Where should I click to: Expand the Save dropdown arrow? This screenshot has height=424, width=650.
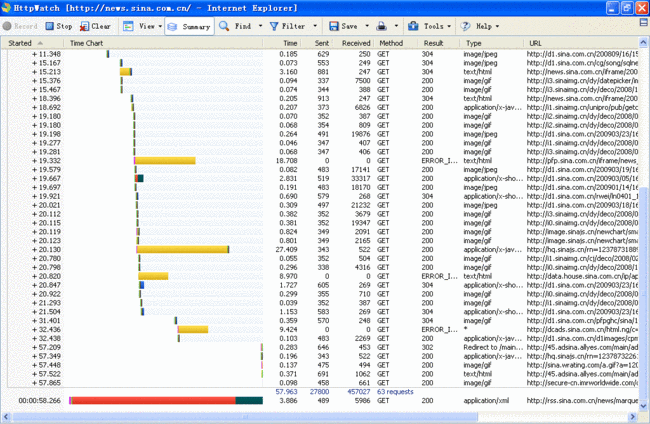click(x=367, y=26)
